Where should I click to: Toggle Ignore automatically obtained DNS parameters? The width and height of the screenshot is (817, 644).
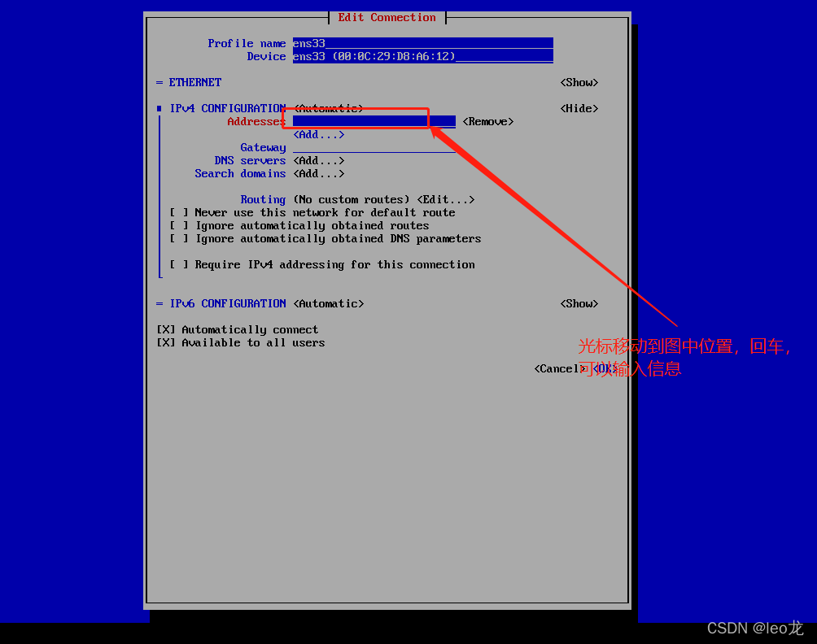tap(178, 238)
